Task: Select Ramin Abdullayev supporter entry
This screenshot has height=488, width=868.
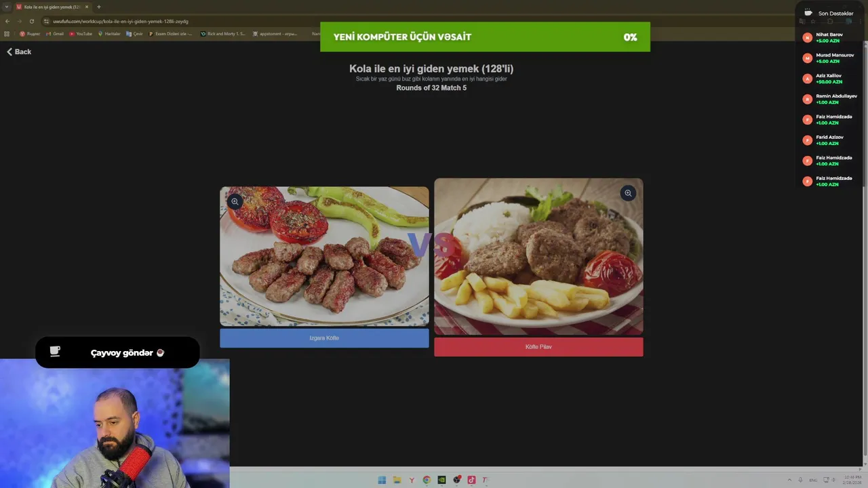Action: pos(829,99)
